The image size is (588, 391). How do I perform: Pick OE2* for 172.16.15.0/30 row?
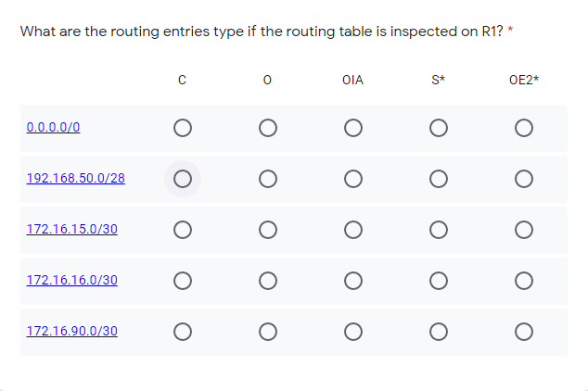point(524,229)
